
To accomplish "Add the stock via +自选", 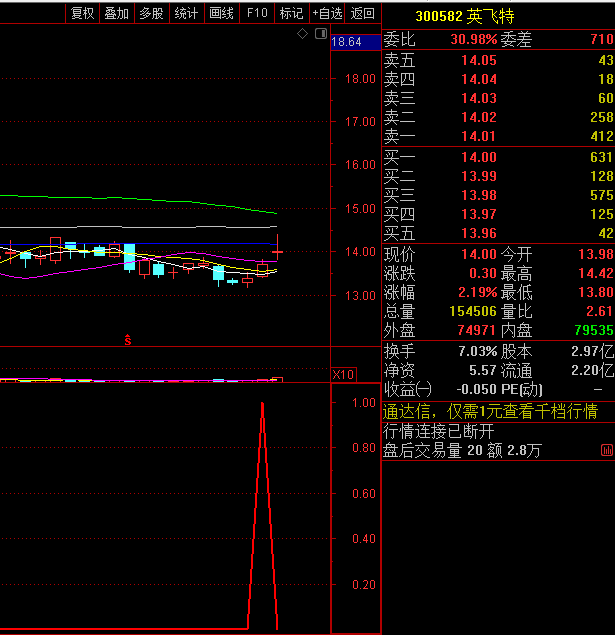I will [327, 13].
